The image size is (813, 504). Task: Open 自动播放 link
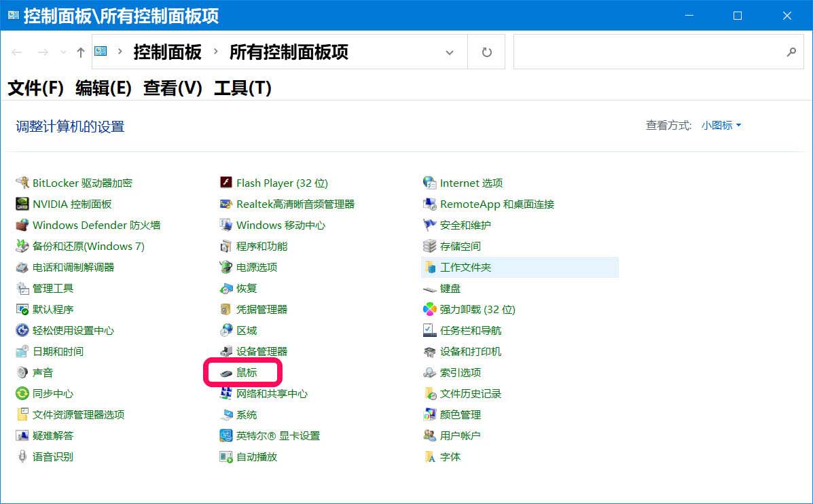click(x=257, y=457)
